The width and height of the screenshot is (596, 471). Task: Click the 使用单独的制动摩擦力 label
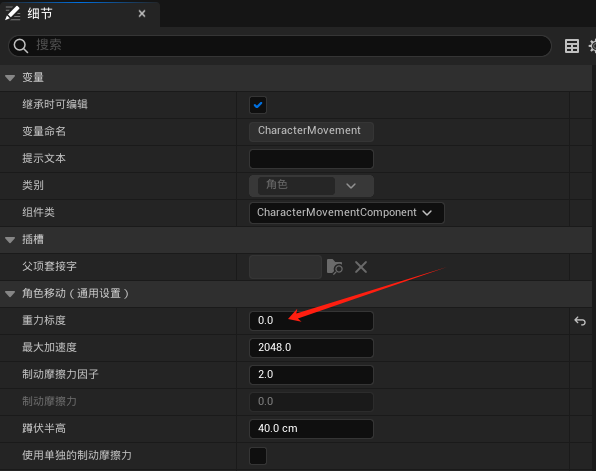pyautogui.click(x=77, y=455)
